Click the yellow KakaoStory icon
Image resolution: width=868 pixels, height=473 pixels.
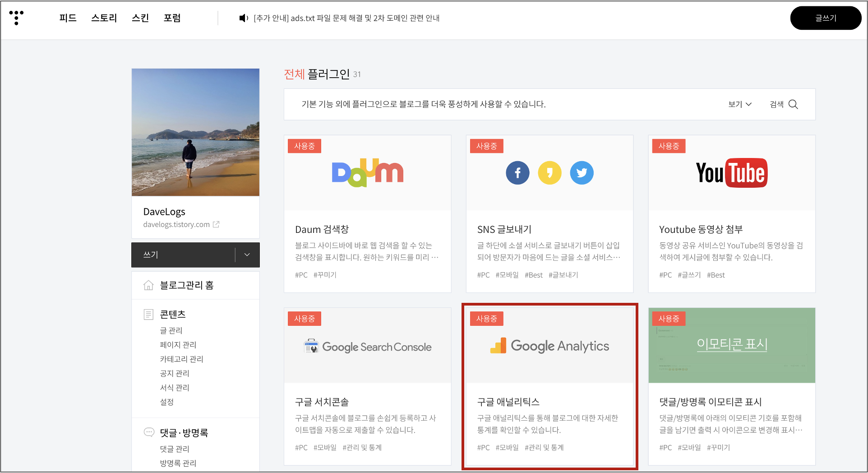point(549,173)
